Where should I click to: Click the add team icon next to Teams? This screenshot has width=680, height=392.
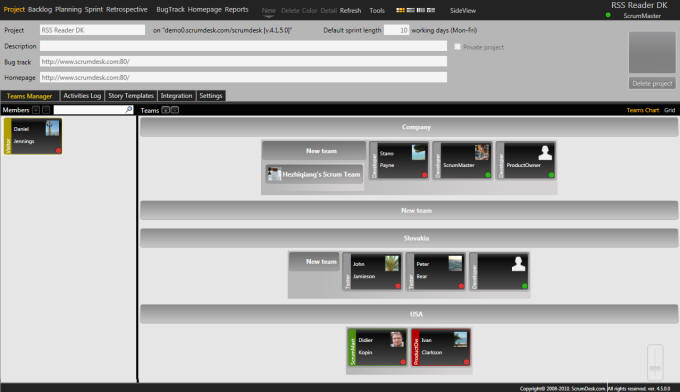pos(165,110)
